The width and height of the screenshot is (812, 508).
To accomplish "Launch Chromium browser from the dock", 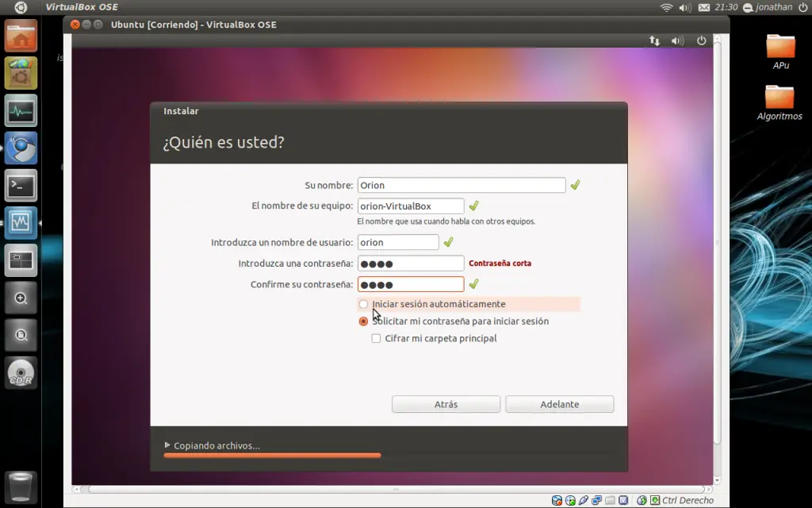I will (21, 148).
